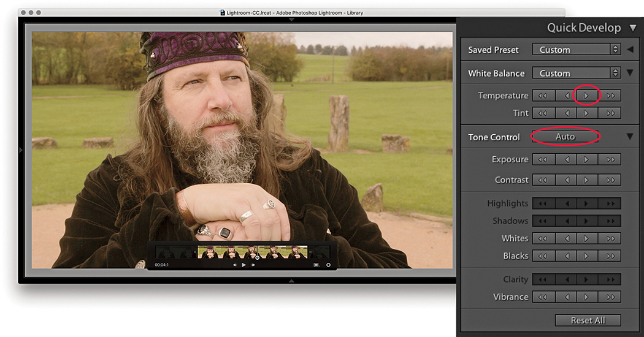Click the video settings gear icon
This screenshot has width=644, height=337.
328,265
